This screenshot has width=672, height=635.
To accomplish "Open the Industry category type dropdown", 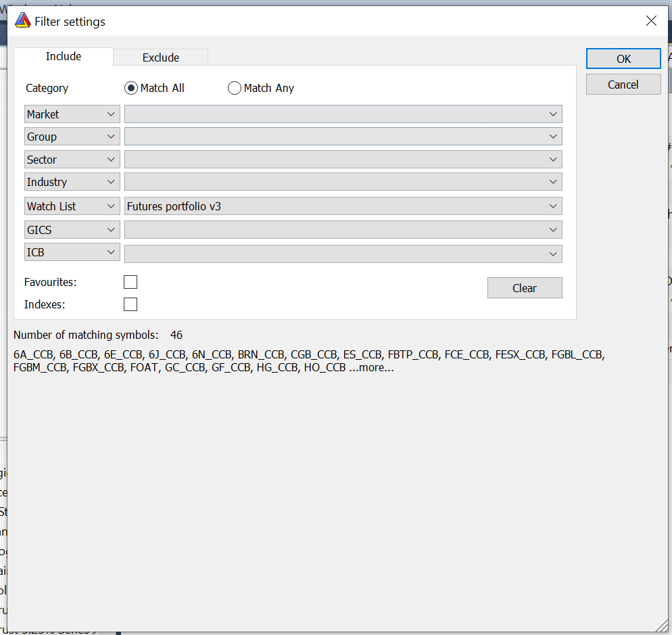I will point(72,182).
